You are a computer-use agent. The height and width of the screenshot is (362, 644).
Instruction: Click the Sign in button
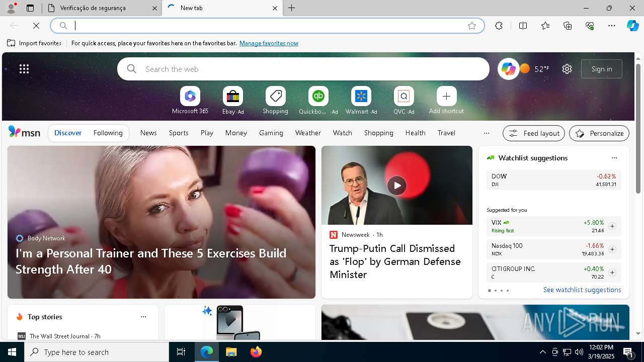click(602, 69)
